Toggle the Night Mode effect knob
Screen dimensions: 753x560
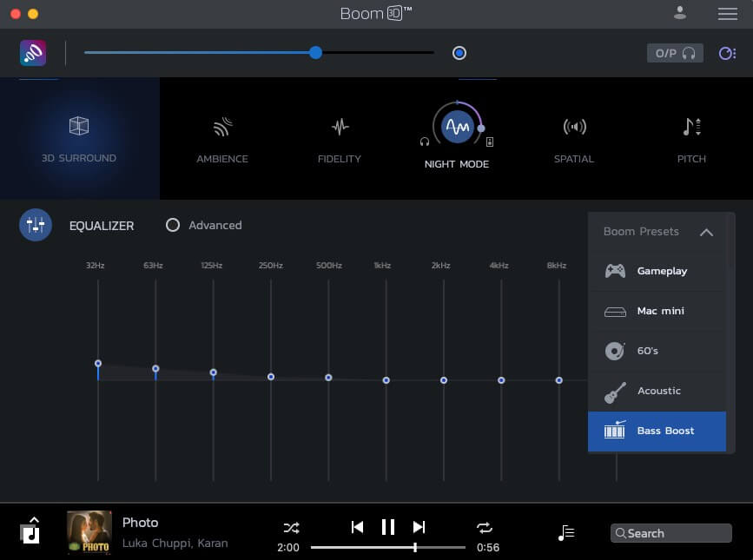coord(457,127)
